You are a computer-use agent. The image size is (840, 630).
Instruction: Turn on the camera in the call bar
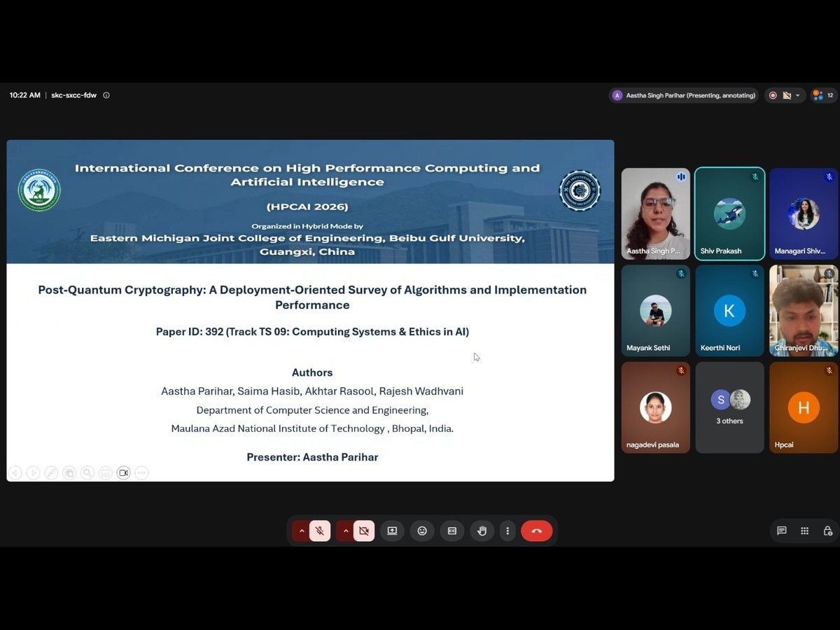(x=364, y=531)
